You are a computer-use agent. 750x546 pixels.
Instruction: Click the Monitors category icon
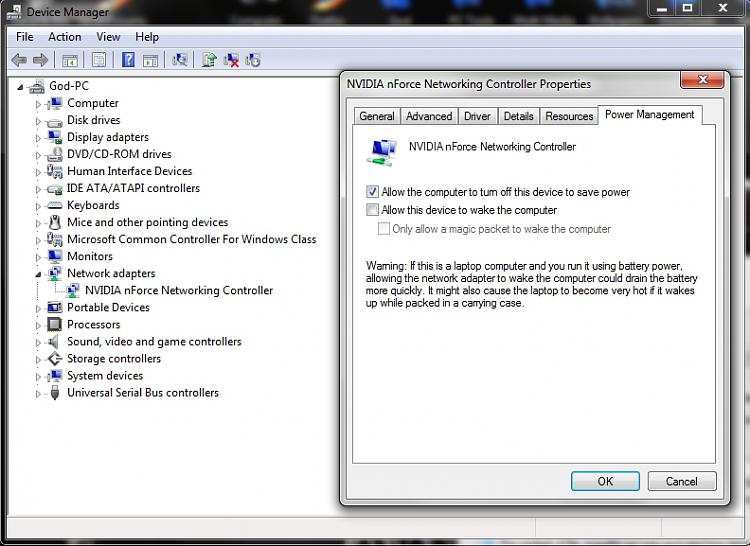tap(55, 256)
